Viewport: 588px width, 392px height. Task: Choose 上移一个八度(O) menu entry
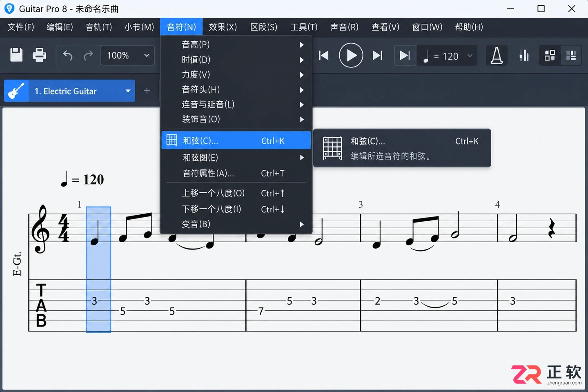pyautogui.click(x=236, y=193)
